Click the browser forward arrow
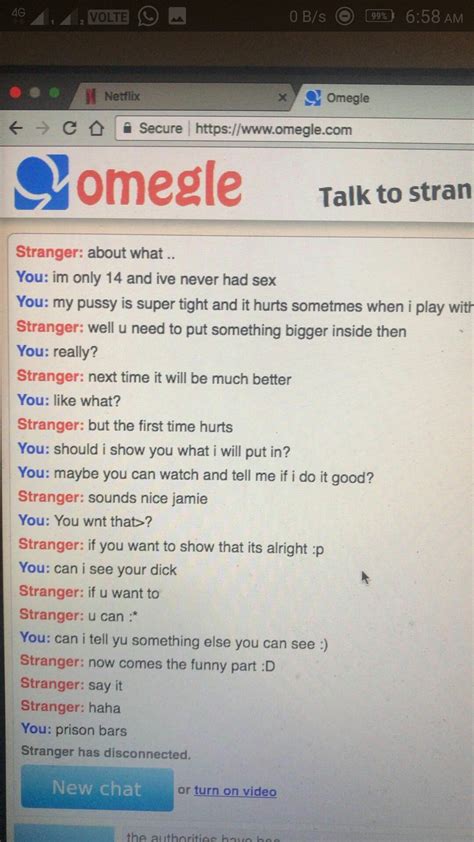This screenshot has height=842, width=474. [x=41, y=129]
